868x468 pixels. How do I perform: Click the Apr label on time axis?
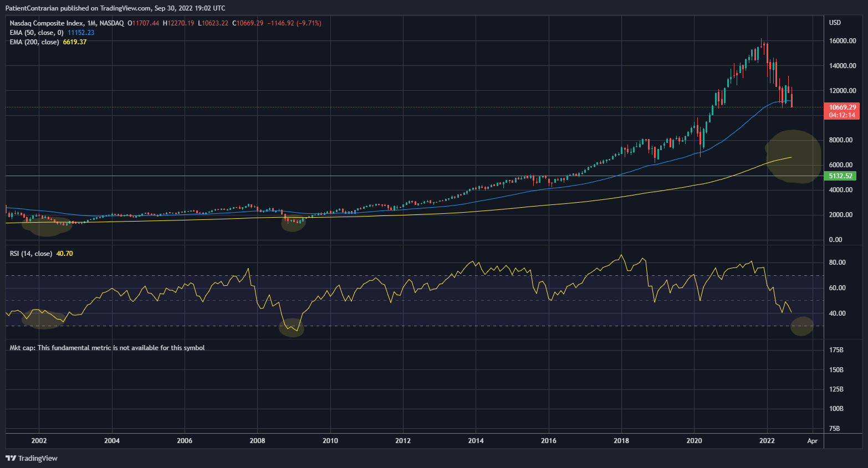pyautogui.click(x=813, y=441)
